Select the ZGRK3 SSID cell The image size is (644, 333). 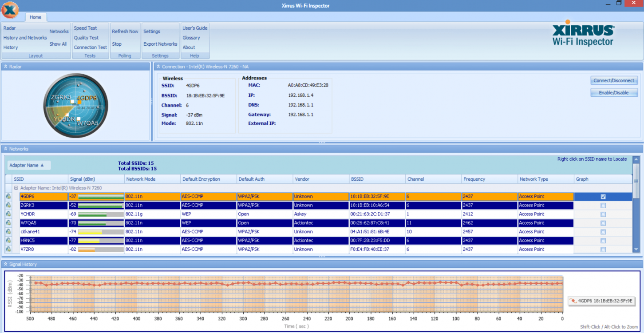[x=43, y=205]
